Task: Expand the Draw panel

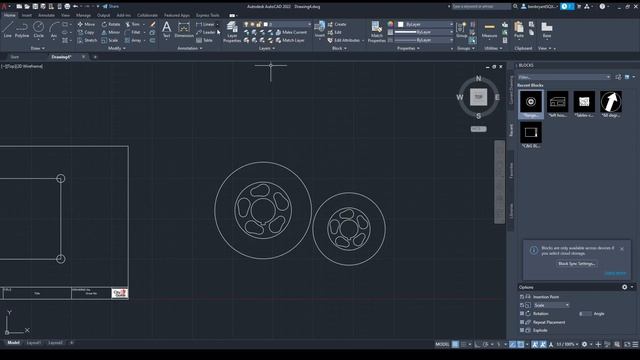Action: (38, 48)
